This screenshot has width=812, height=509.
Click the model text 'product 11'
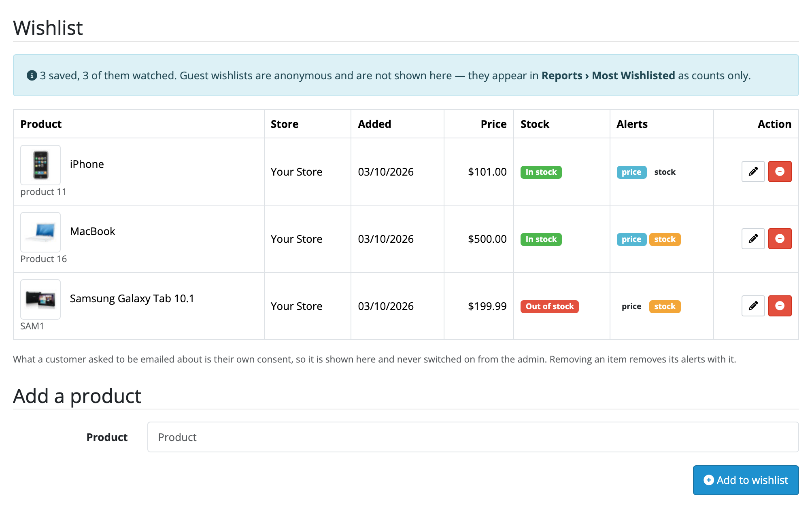click(43, 192)
